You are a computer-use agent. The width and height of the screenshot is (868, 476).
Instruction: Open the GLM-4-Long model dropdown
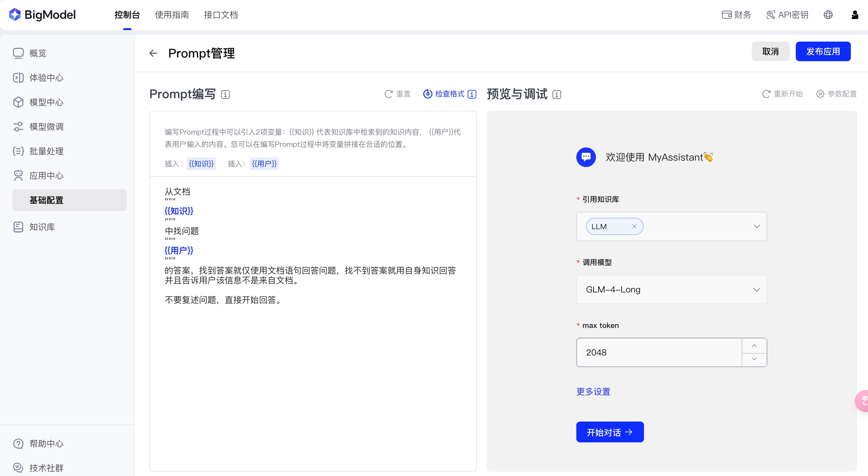pos(757,290)
